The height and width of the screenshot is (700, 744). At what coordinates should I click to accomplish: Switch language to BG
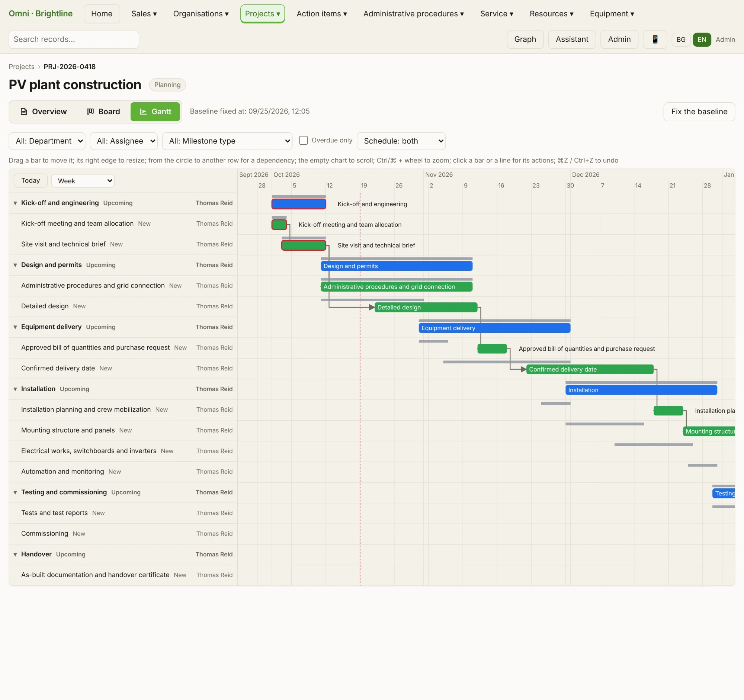681,40
